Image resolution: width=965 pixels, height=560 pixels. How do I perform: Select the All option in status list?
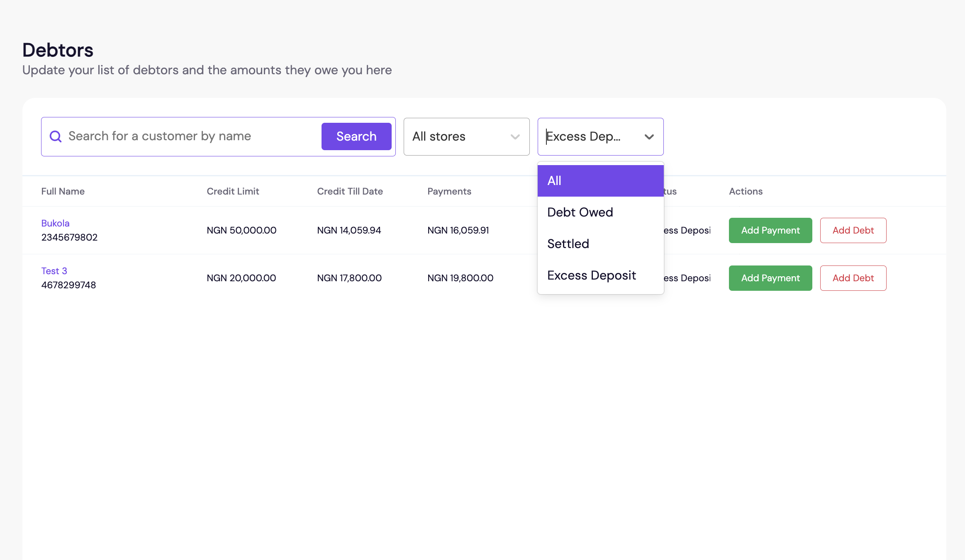[600, 181]
